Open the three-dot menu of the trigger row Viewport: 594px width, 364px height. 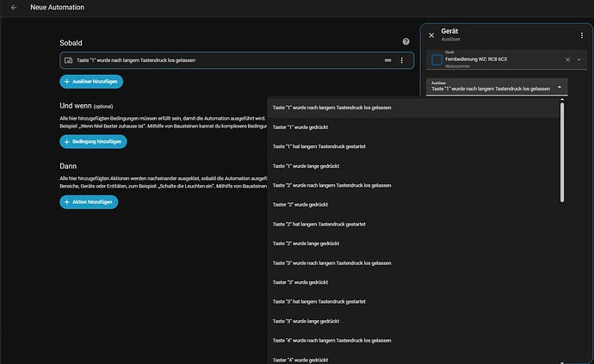pyautogui.click(x=401, y=60)
